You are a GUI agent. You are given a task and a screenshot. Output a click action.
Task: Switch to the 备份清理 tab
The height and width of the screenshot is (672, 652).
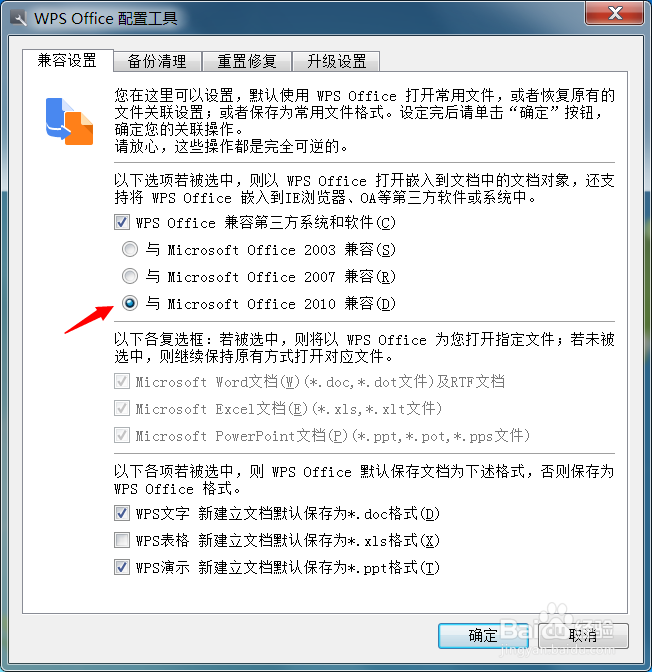point(157,61)
